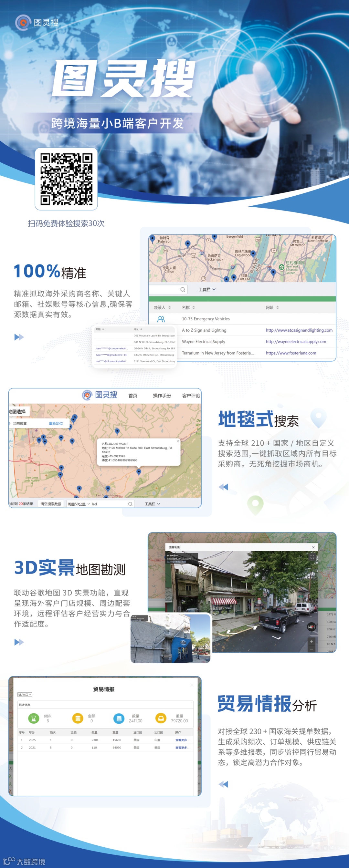Click the joan******@cooper-electr email entry
Image resolution: width=349 pixels, height=868 pixels.
coord(111,348)
